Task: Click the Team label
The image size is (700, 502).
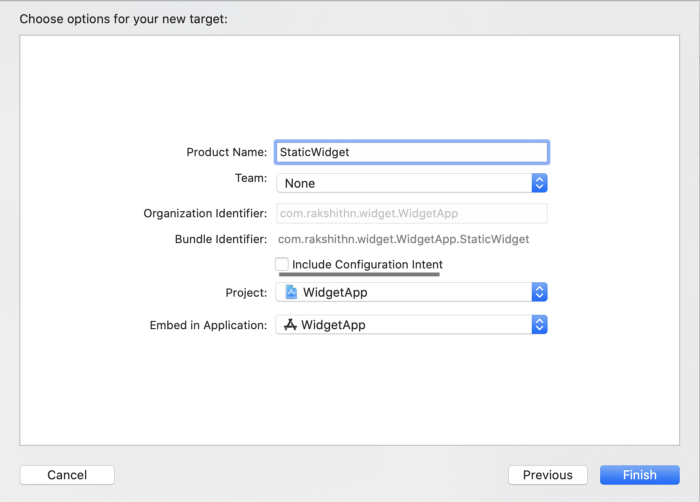Action: tap(250, 177)
